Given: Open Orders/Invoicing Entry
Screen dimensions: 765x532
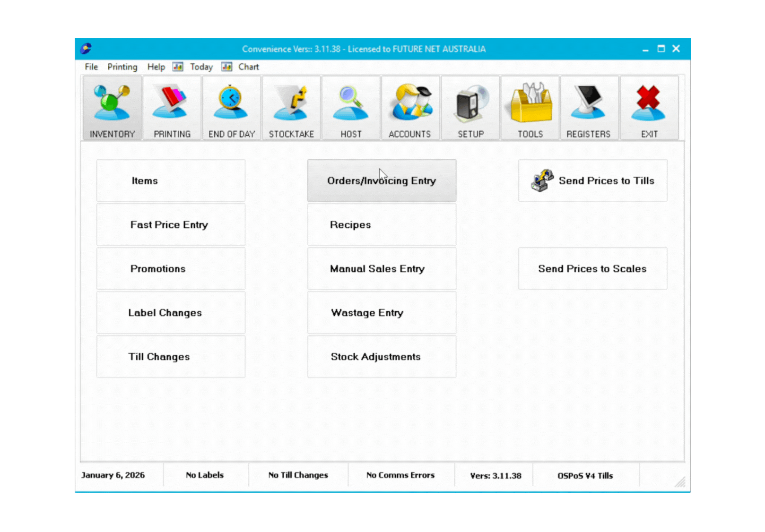Looking at the screenshot, I should click(x=382, y=180).
